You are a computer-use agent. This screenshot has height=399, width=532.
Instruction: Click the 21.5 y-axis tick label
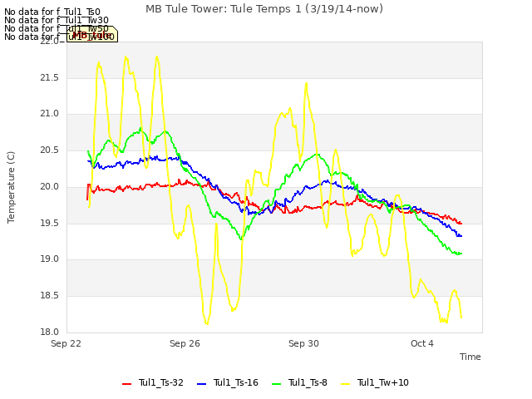point(49,77)
